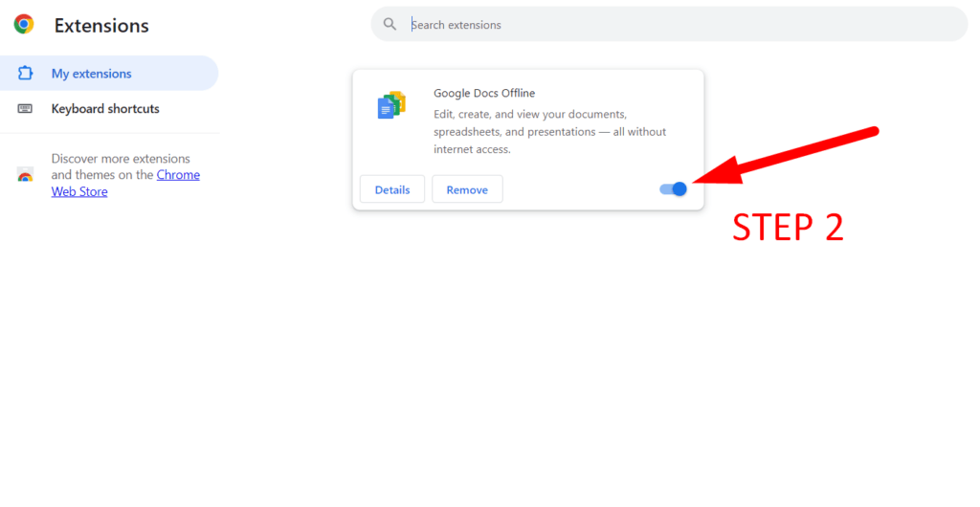Open the Chrome Web Store link
This screenshot has width=980, height=507.
[x=178, y=175]
